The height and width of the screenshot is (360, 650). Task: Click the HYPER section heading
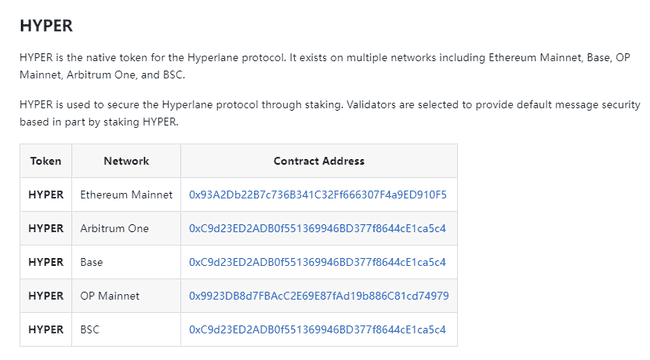pos(46,26)
